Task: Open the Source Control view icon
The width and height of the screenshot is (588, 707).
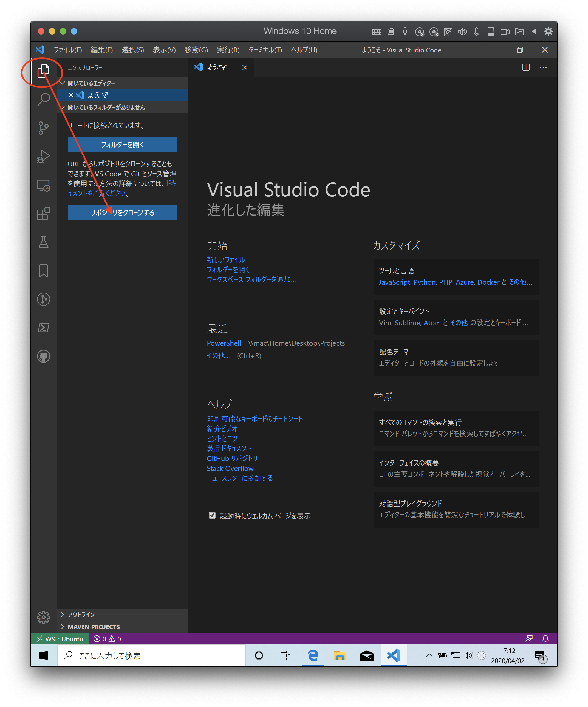Action: coord(44,128)
